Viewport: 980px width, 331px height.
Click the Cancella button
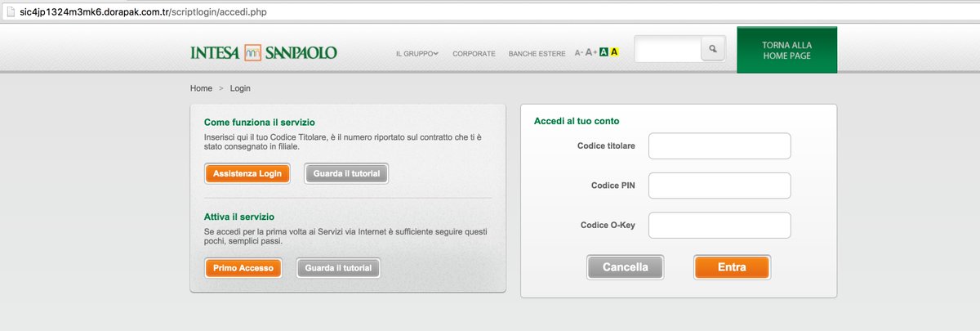tap(626, 267)
